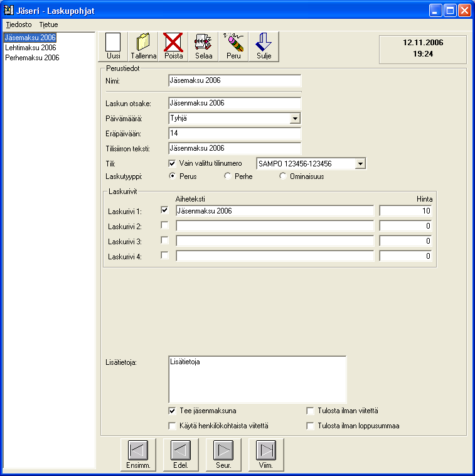Toggle the Vain valittu tilinumero checkbox
This screenshot has height=476, width=475.
172,164
